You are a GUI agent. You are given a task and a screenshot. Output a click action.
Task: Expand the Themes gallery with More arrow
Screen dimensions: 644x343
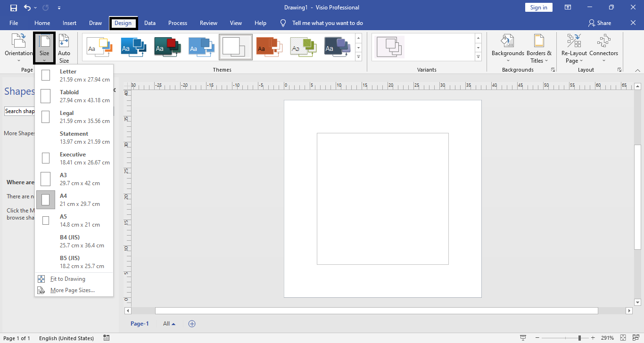[x=358, y=57]
